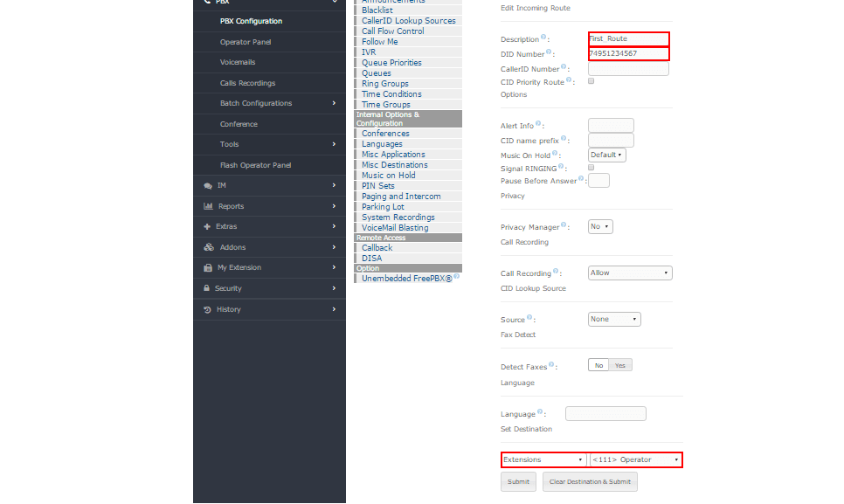
Task: Open Conference in the sidebar
Action: (x=239, y=124)
